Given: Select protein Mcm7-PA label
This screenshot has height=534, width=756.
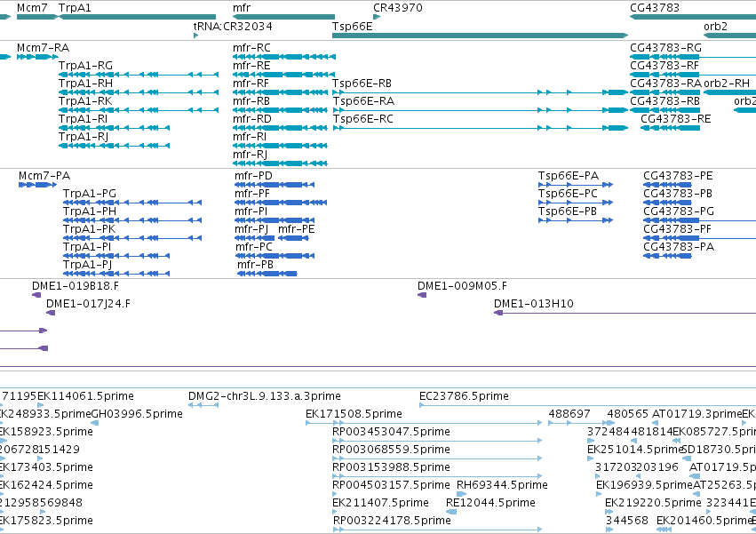Looking at the screenshot, I should tap(44, 176).
